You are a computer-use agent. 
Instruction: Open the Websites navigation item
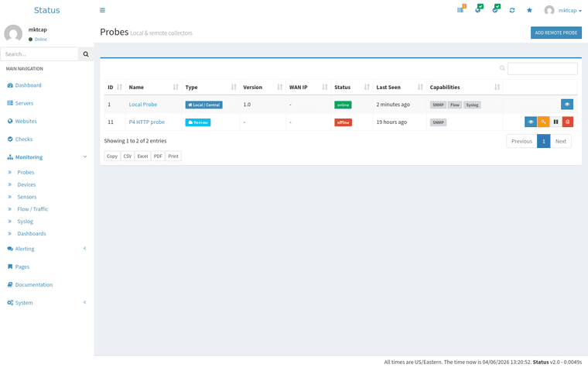tap(26, 122)
